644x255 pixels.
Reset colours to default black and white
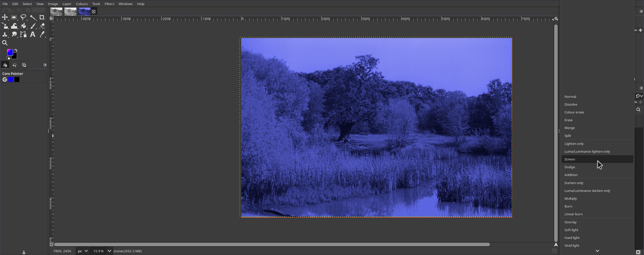pos(8,58)
